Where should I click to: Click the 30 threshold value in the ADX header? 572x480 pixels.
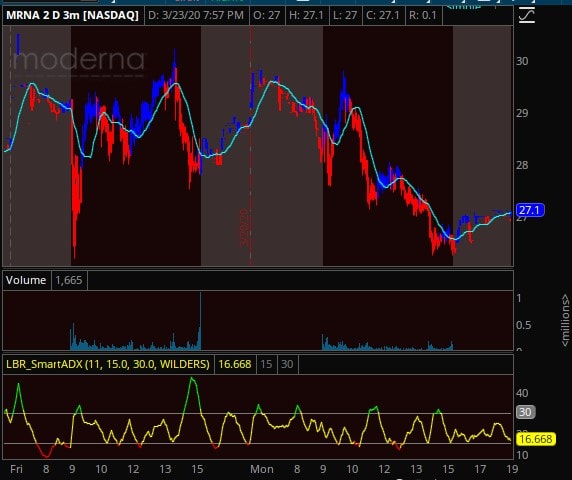(x=287, y=364)
